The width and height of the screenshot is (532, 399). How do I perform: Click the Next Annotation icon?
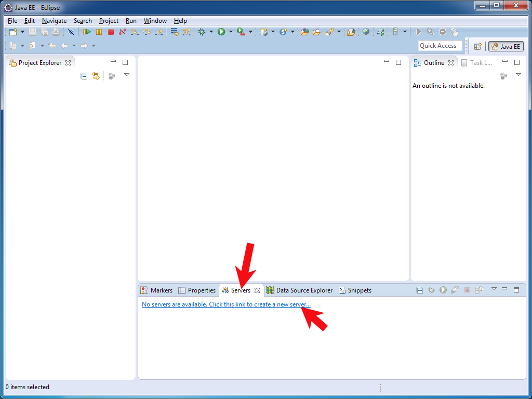point(12,46)
